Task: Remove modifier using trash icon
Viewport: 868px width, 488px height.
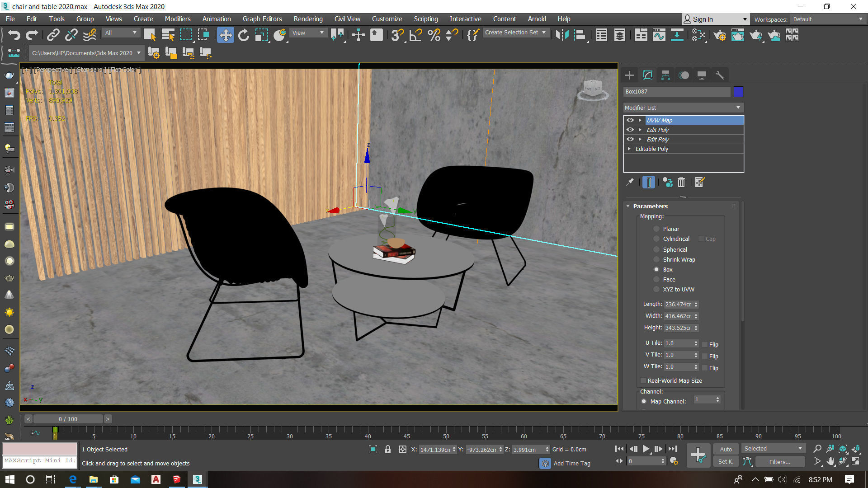Action: (681, 182)
